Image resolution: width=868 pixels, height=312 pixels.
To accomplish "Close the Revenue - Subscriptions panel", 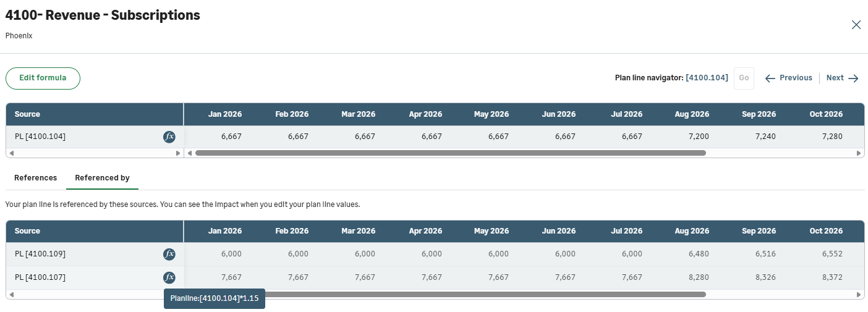I will tap(856, 25).
